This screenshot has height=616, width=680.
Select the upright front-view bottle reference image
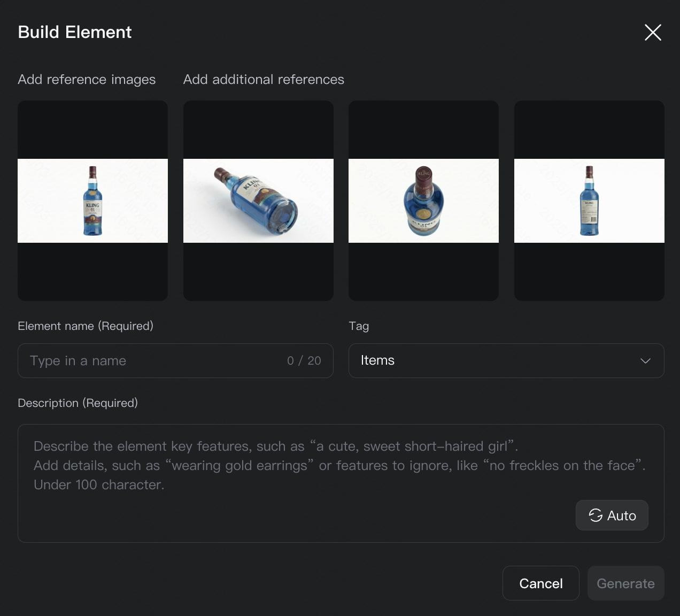point(92,201)
